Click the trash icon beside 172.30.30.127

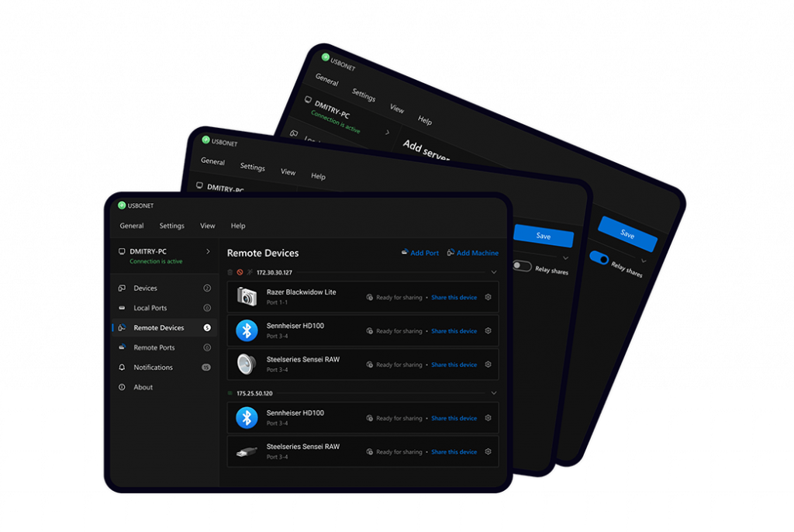[x=230, y=272]
